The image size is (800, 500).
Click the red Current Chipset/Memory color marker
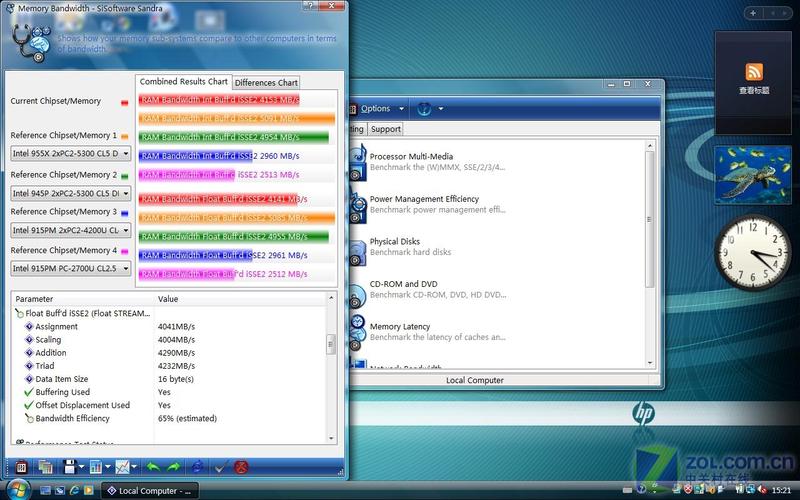124,103
